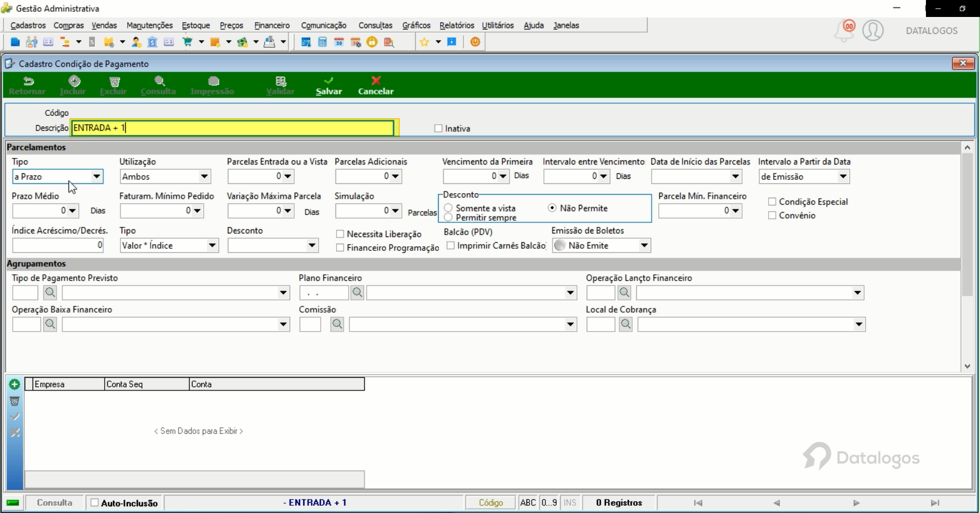Click the red Cancelar X icon
Viewport: 980px width, 513px height.
click(x=376, y=81)
